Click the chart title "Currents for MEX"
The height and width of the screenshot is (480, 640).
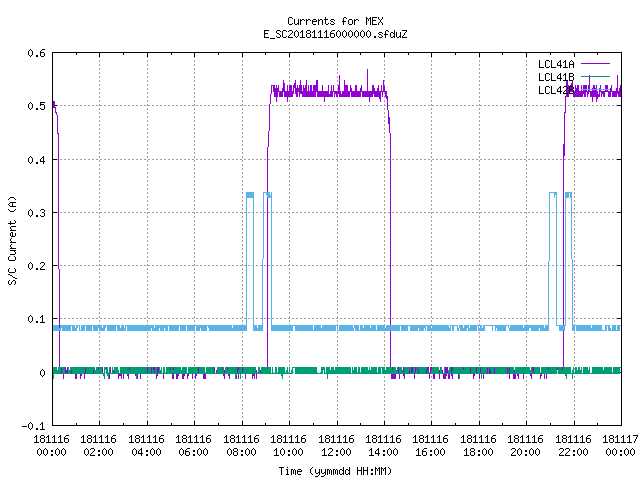coord(335,21)
